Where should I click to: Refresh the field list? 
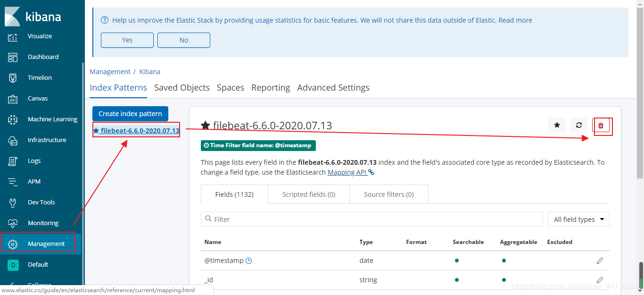click(x=579, y=125)
